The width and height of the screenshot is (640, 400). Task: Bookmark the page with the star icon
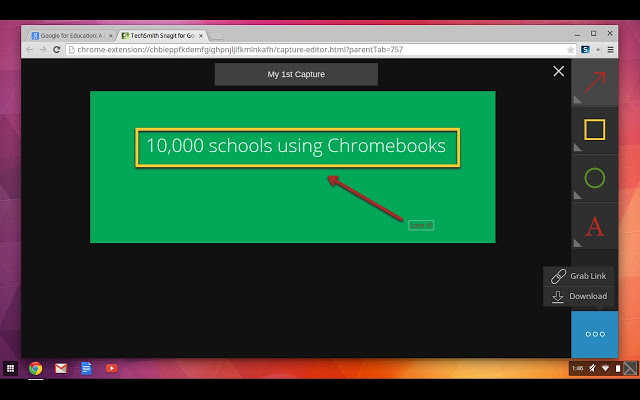[570, 50]
